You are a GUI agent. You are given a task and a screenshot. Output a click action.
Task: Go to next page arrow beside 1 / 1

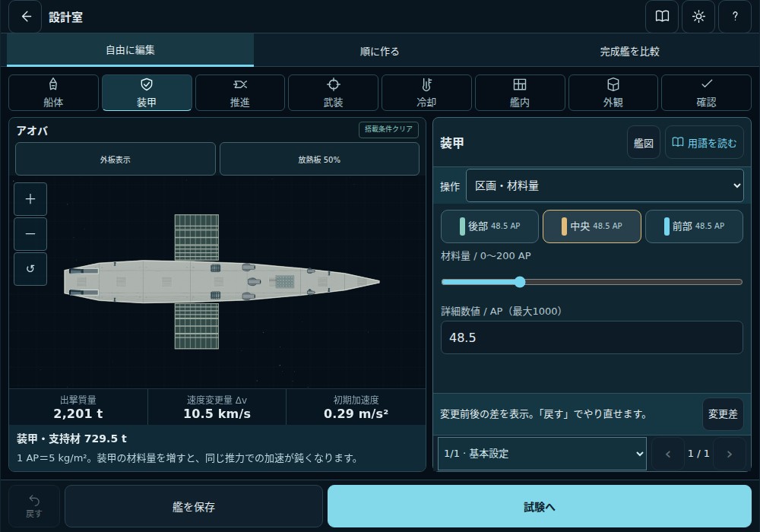click(x=729, y=454)
